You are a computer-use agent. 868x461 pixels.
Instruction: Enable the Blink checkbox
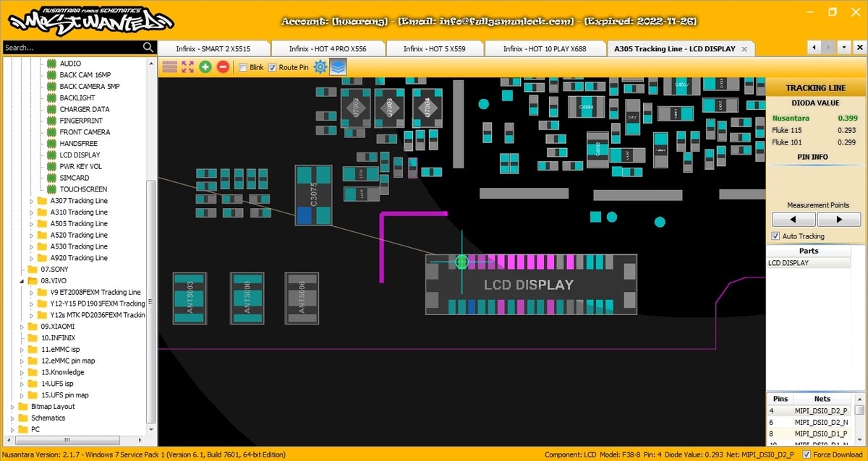[x=242, y=67]
